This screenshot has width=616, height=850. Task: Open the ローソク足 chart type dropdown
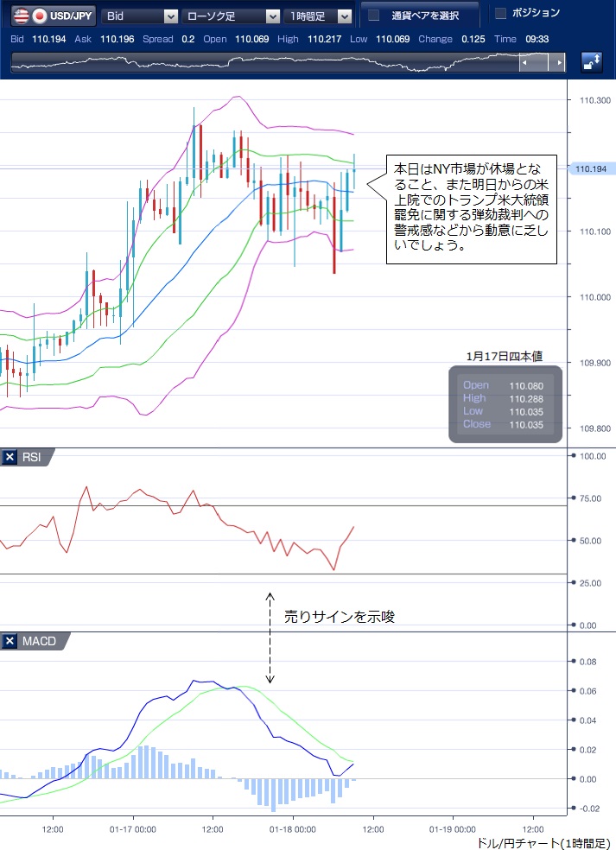click(x=233, y=16)
